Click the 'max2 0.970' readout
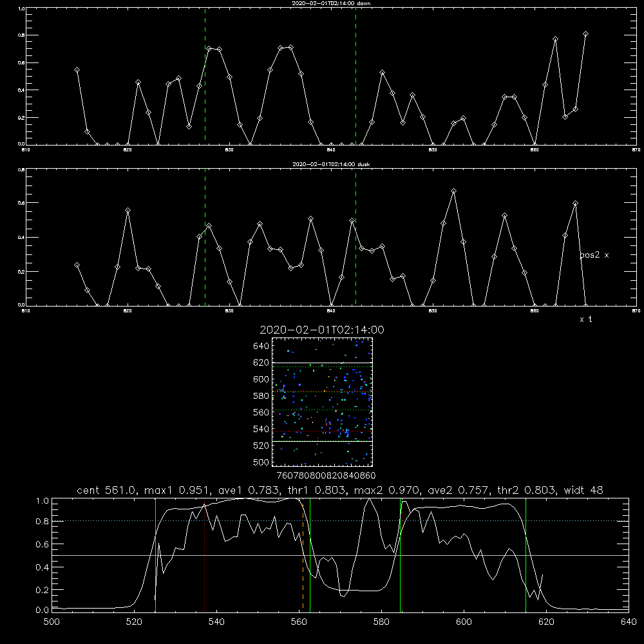 click(386, 490)
